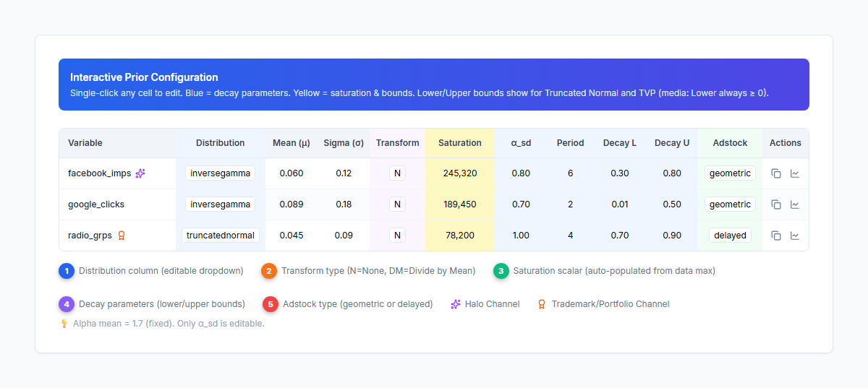Viewport: 868px width, 388px height.
Task: Select the facebook_imps variable name
Action: pyautogui.click(x=100, y=173)
